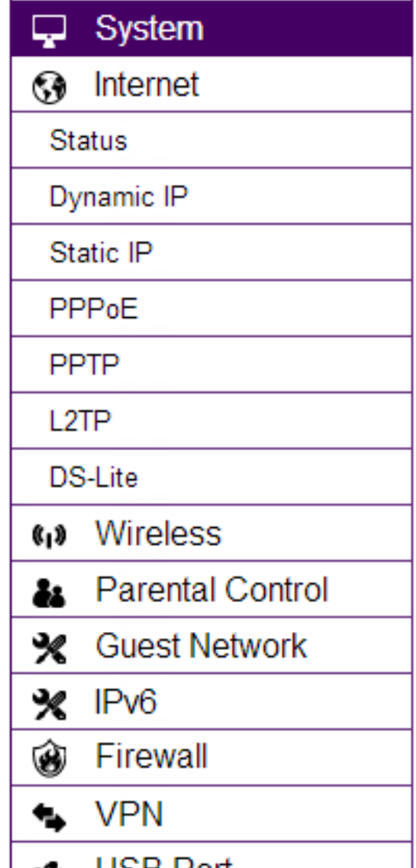
Task: Click the System monitor icon
Action: [49, 29]
